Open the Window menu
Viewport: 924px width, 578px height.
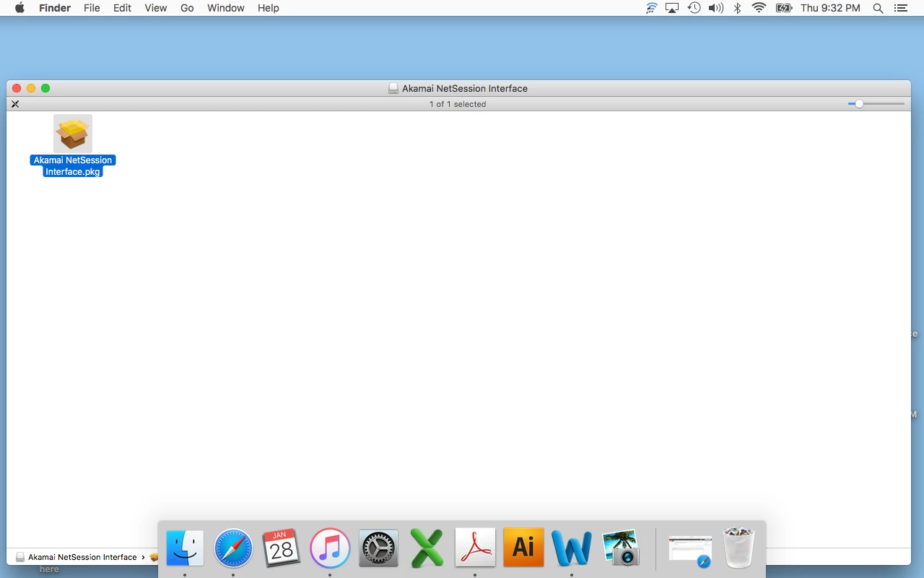225,8
